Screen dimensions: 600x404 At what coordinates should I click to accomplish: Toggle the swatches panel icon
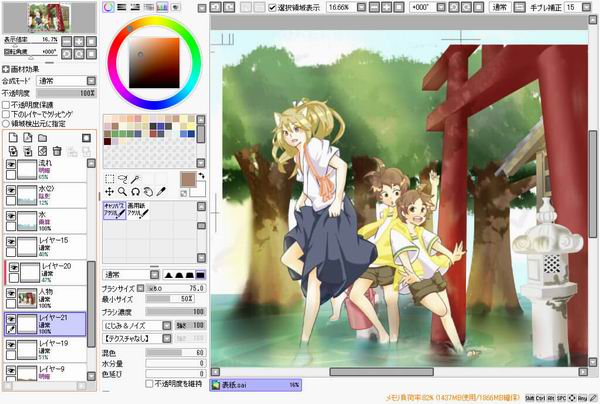162,7
